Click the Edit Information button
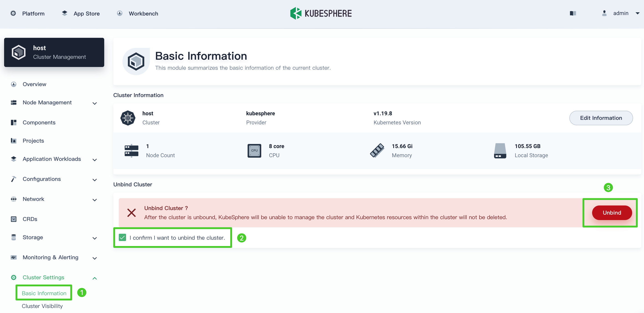644x313 pixels. (601, 118)
